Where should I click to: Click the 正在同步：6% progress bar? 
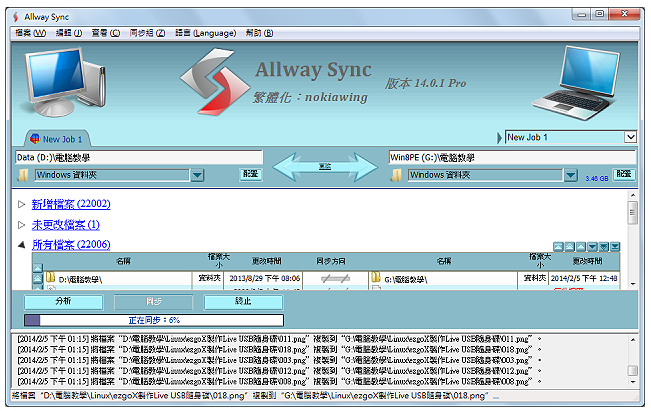click(x=154, y=320)
